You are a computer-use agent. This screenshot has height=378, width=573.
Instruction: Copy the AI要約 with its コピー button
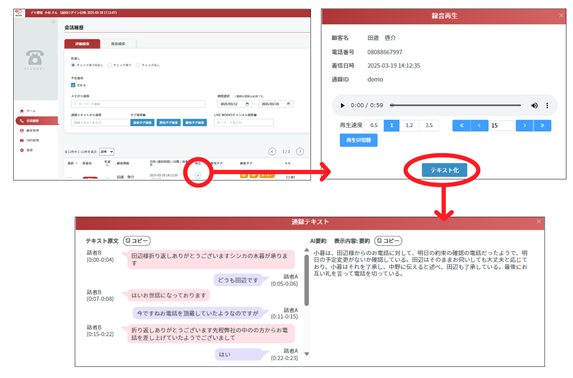click(388, 241)
